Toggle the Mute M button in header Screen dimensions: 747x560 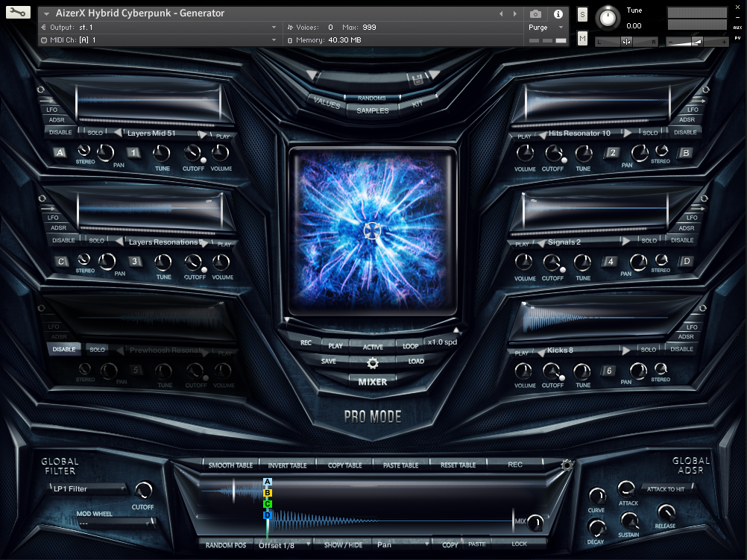582,37
